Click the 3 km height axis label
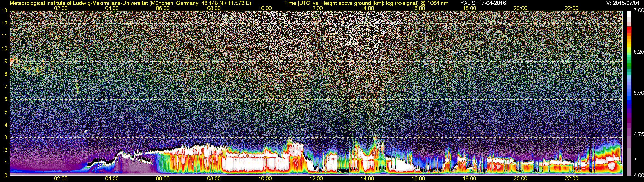 [x=6, y=137]
